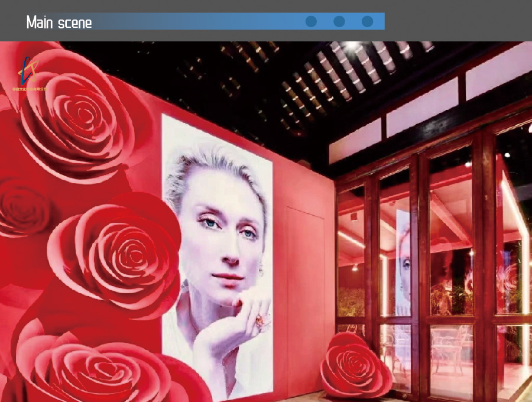
Task: Click the "Main scene" title text
Action: pyautogui.click(x=59, y=23)
